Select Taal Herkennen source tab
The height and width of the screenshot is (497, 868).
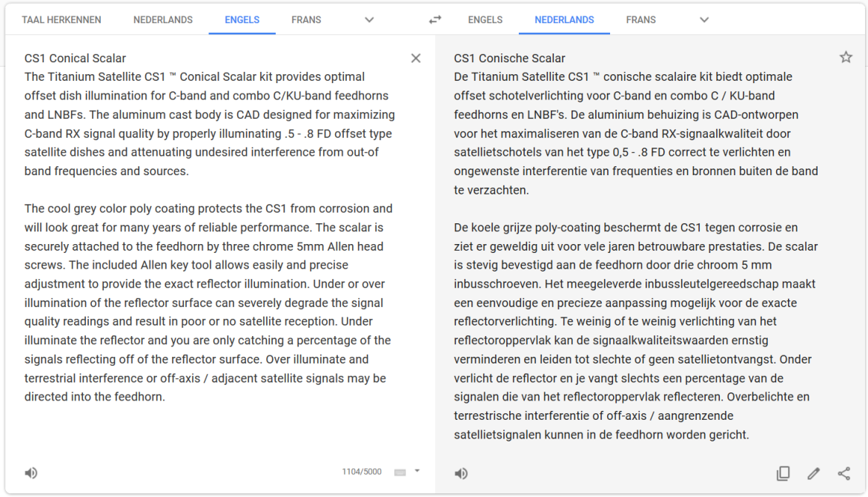[62, 20]
